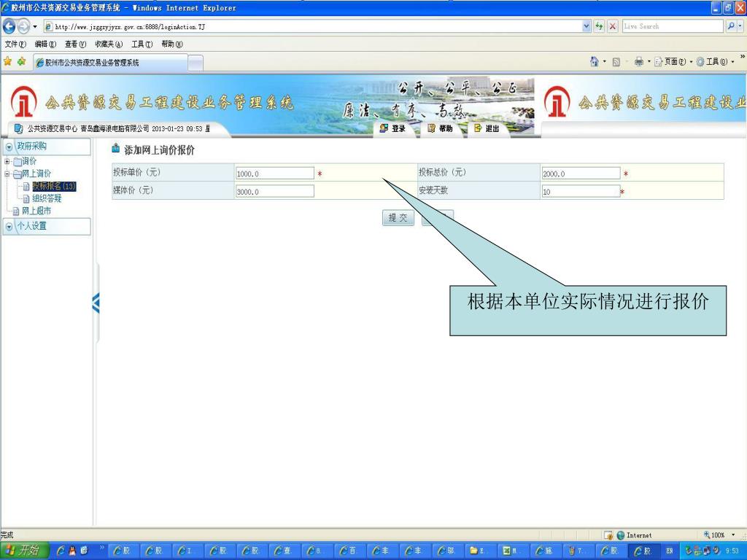This screenshot has height=560, width=747.
Task: Click the Home icon in command bar
Action: coord(594,61)
